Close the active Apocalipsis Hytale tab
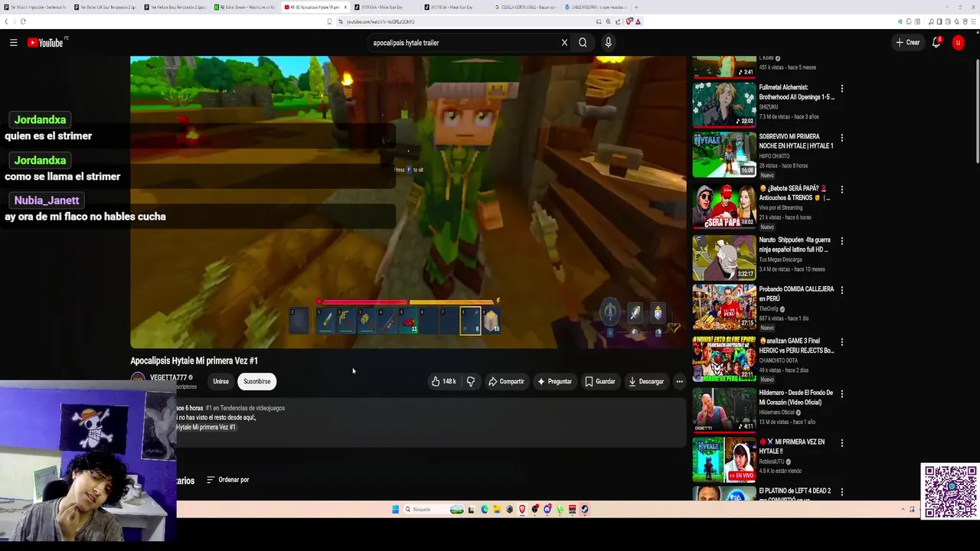 coord(345,7)
